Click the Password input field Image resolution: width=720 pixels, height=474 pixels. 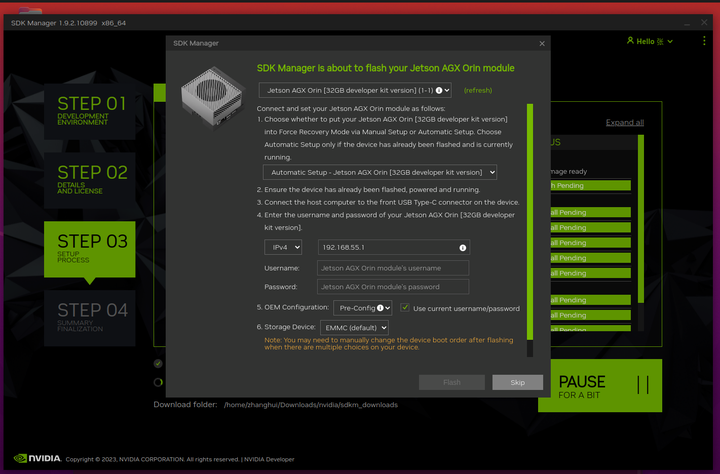tap(393, 287)
